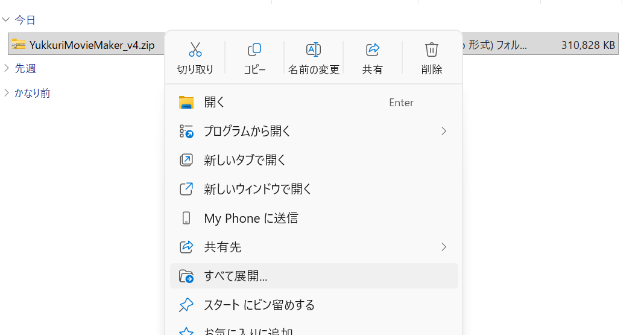Image resolution: width=644 pixels, height=335 pixels.
Task: Open the プログラムから開く submenu arrow
Action: point(444,131)
